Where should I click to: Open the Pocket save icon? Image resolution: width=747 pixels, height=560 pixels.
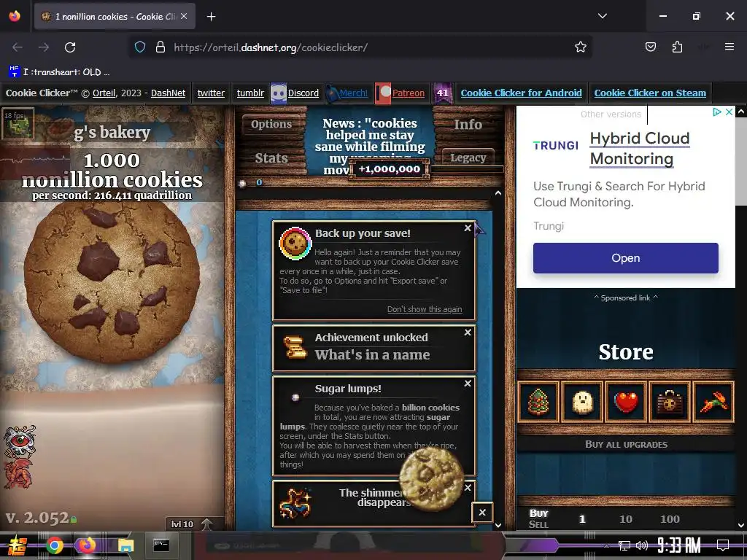pyautogui.click(x=650, y=47)
